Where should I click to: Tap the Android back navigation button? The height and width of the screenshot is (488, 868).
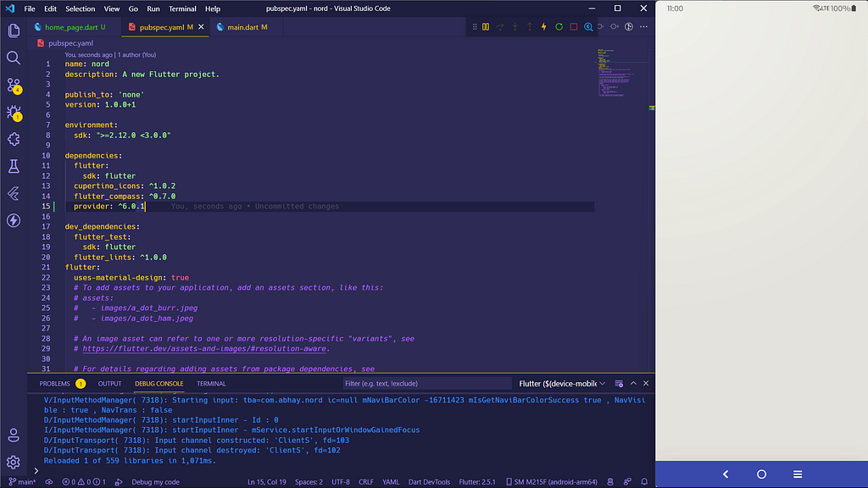coord(726,474)
